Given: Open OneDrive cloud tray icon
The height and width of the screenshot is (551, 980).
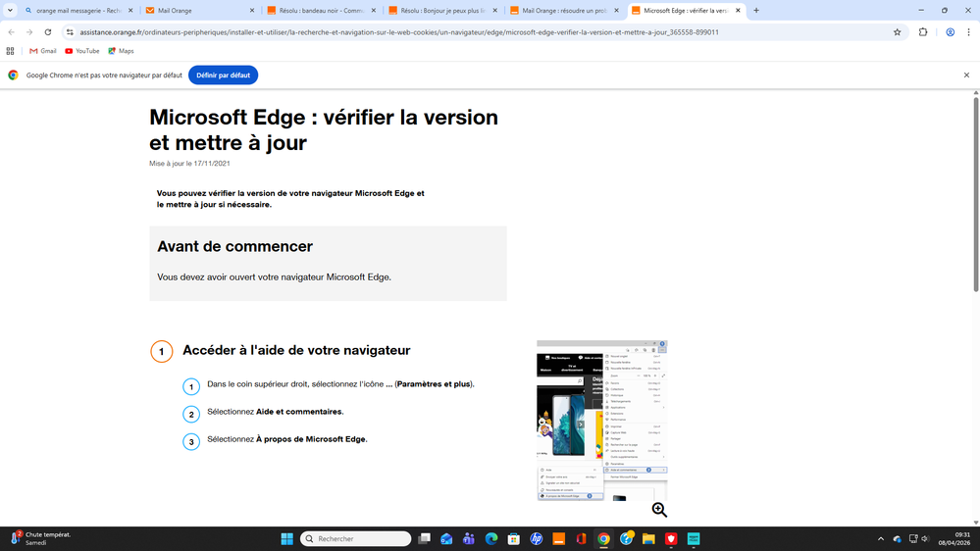Looking at the screenshot, I should [x=898, y=538].
